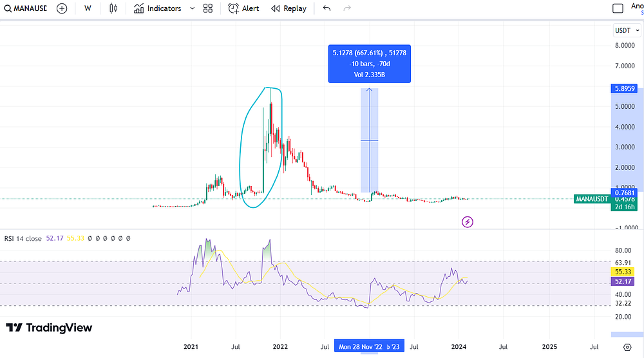644x358 pixels.
Task: Click the 8.0000 price scale value
Action: pos(625,46)
